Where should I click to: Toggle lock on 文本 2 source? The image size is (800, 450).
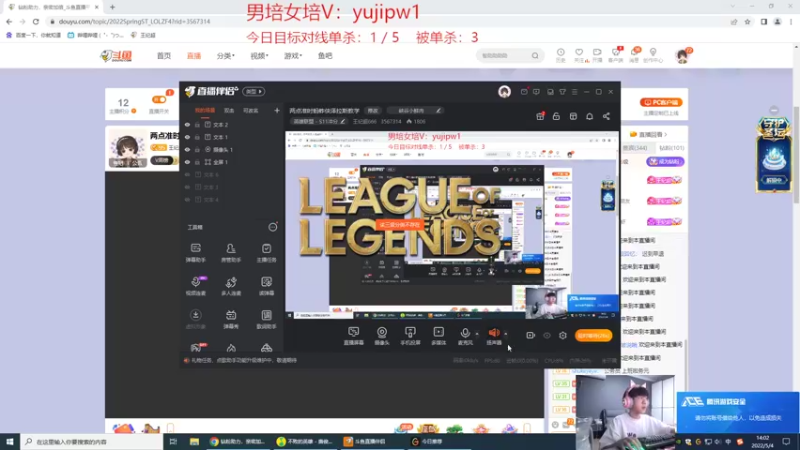point(197,124)
